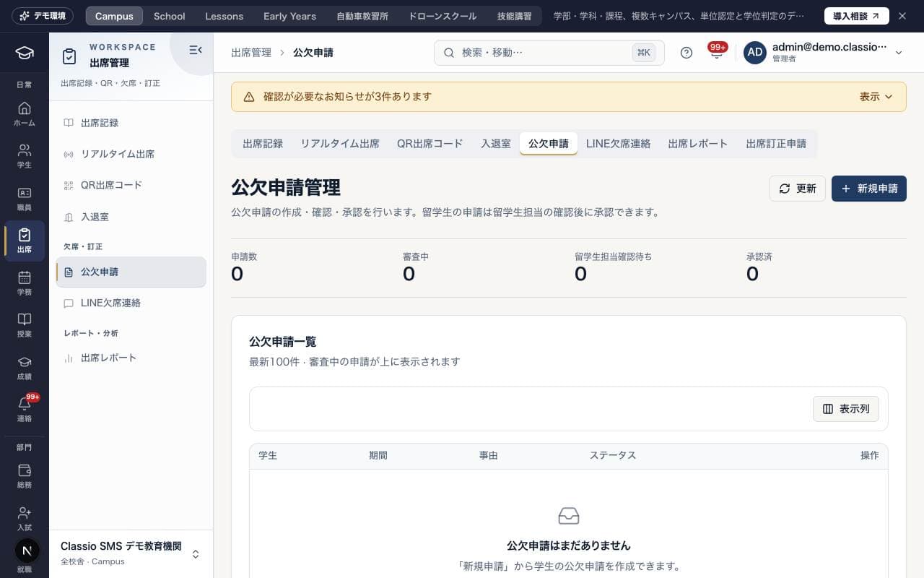Click the ステータス column header

(613, 455)
